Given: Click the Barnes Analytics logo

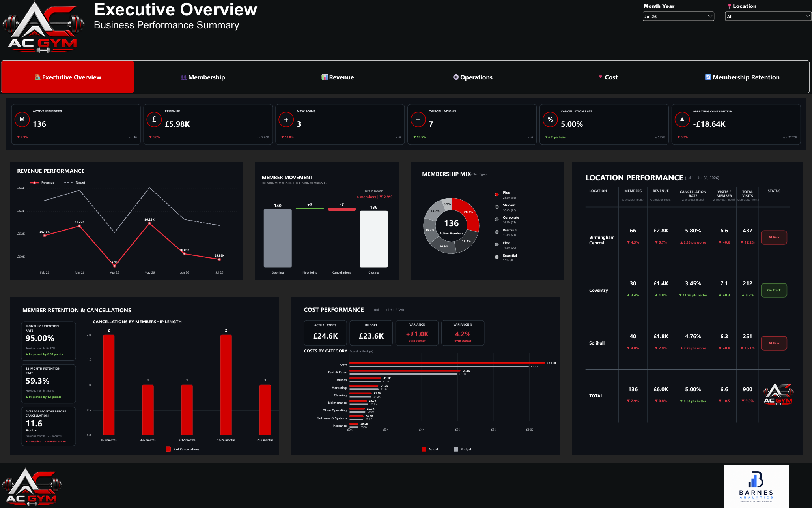Looking at the screenshot, I should point(756,486).
